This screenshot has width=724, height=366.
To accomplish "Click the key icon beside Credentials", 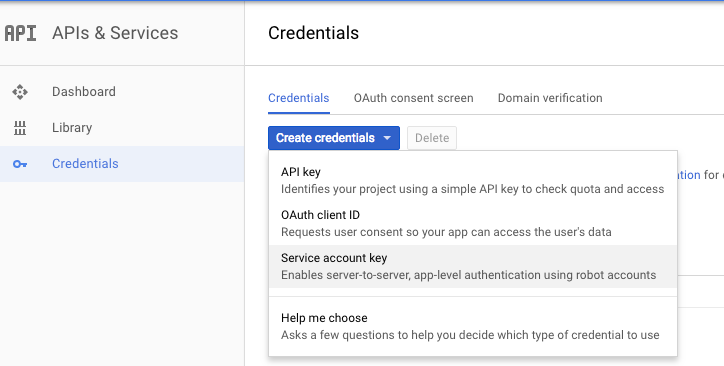I will 20,164.
